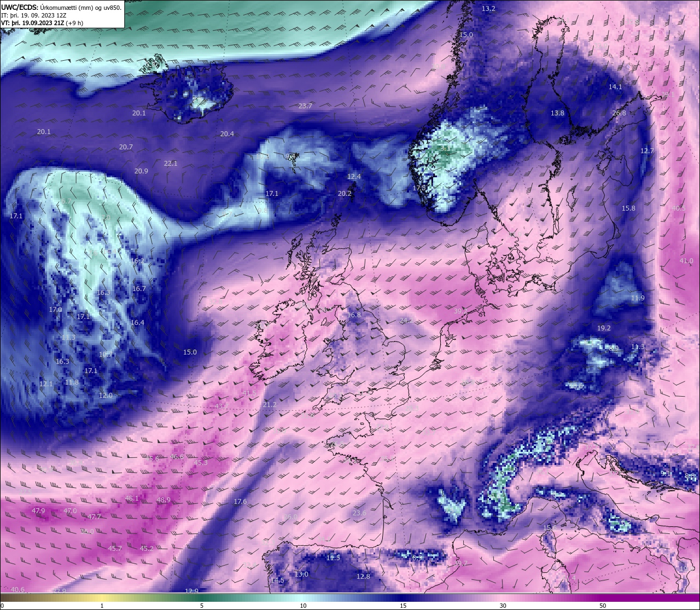The width and height of the screenshot is (700, 610).
Task: Select the 12.7 map value
Action: tap(647, 151)
